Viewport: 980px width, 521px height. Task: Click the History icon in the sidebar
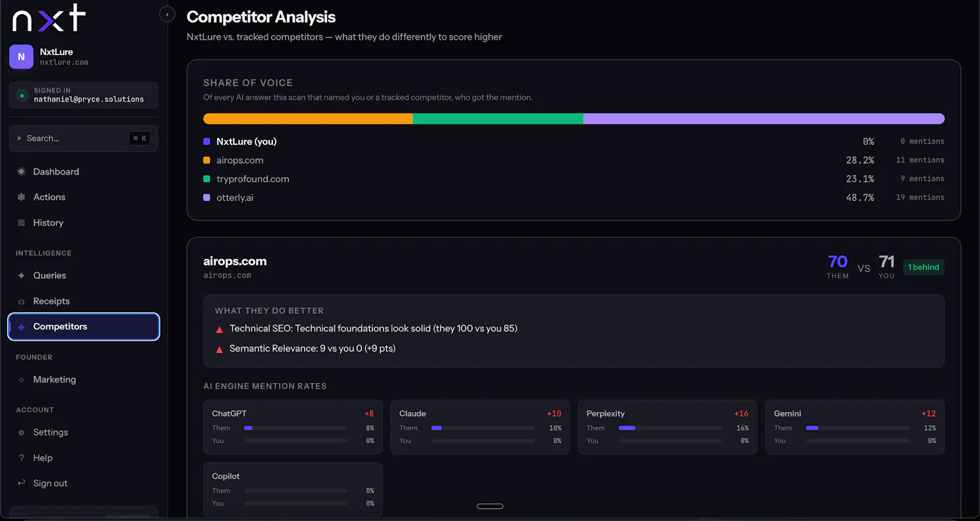click(21, 222)
